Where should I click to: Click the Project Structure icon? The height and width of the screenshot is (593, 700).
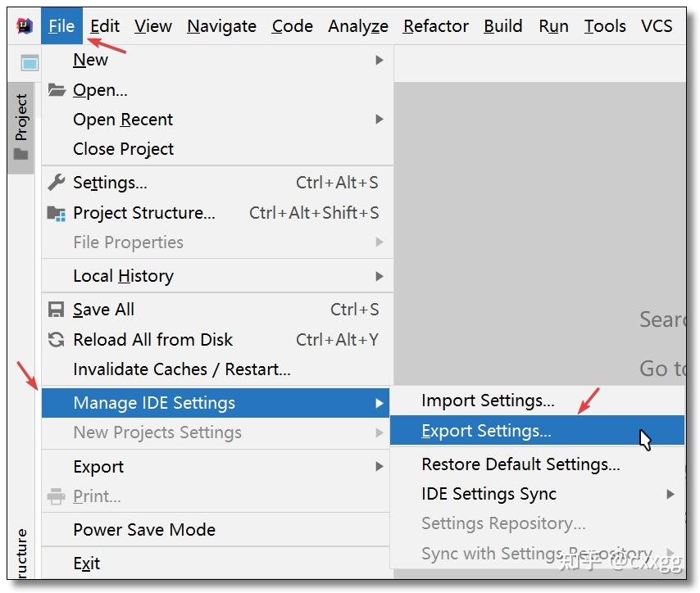(56, 212)
